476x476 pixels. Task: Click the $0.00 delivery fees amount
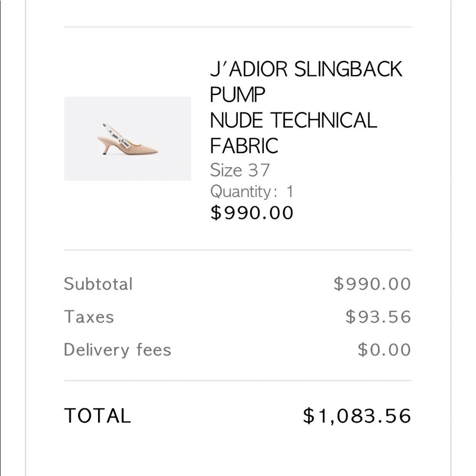click(x=384, y=349)
